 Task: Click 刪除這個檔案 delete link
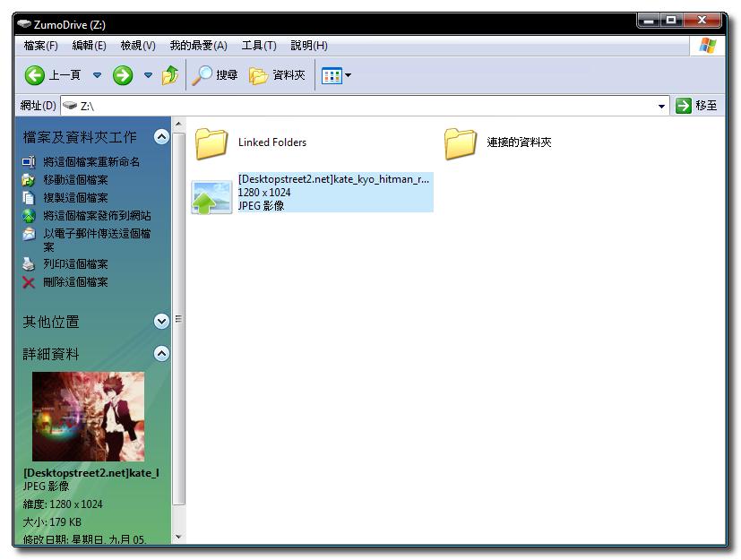coord(75,282)
